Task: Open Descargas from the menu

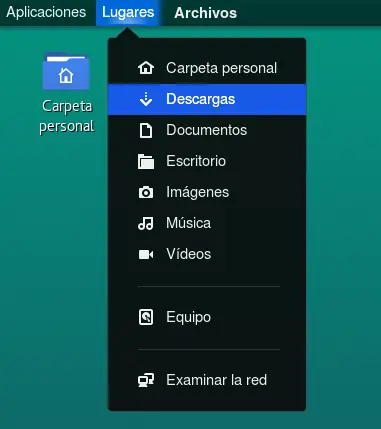Action: [x=207, y=99]
